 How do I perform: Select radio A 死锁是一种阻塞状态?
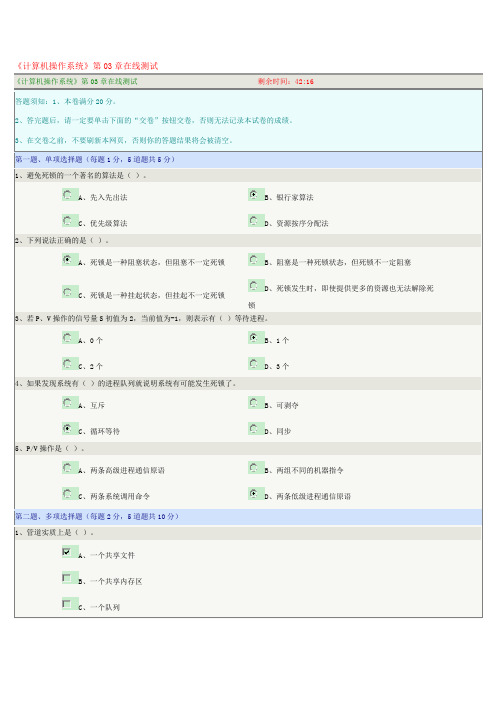(x=68, y=260)
